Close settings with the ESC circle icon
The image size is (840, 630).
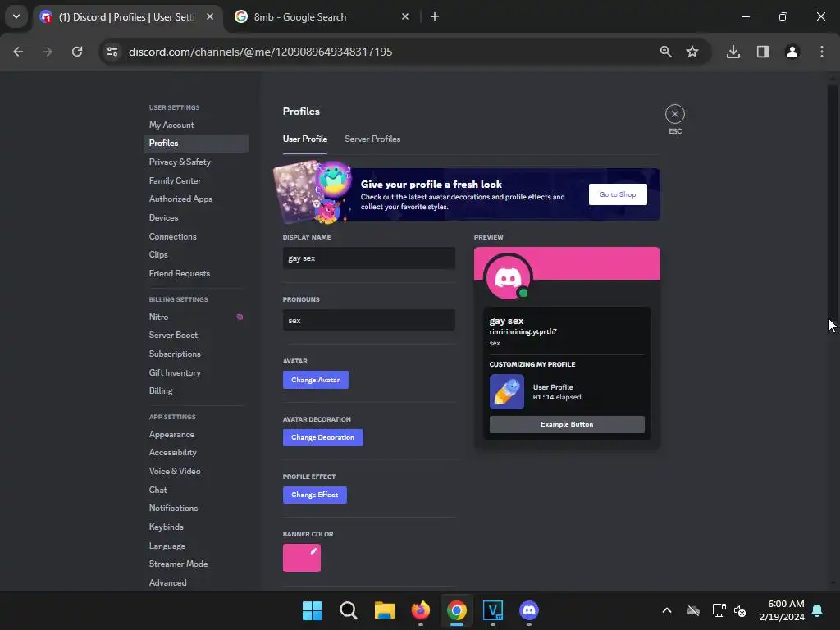click(x=674, y=114)
